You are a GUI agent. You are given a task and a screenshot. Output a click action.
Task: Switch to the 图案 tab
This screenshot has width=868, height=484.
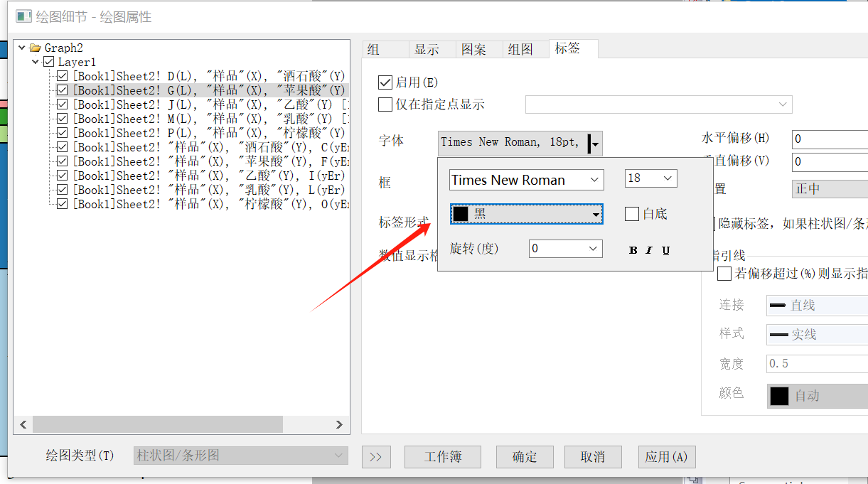tap(473, 50)
